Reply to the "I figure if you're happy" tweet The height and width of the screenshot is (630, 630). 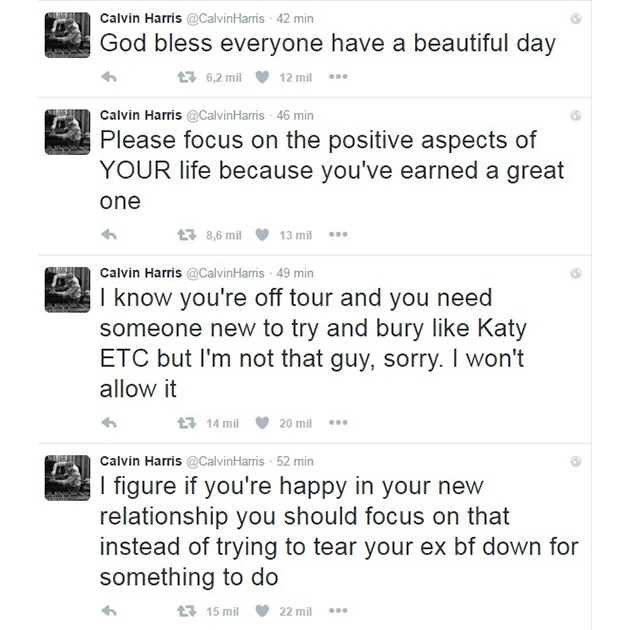110,611
